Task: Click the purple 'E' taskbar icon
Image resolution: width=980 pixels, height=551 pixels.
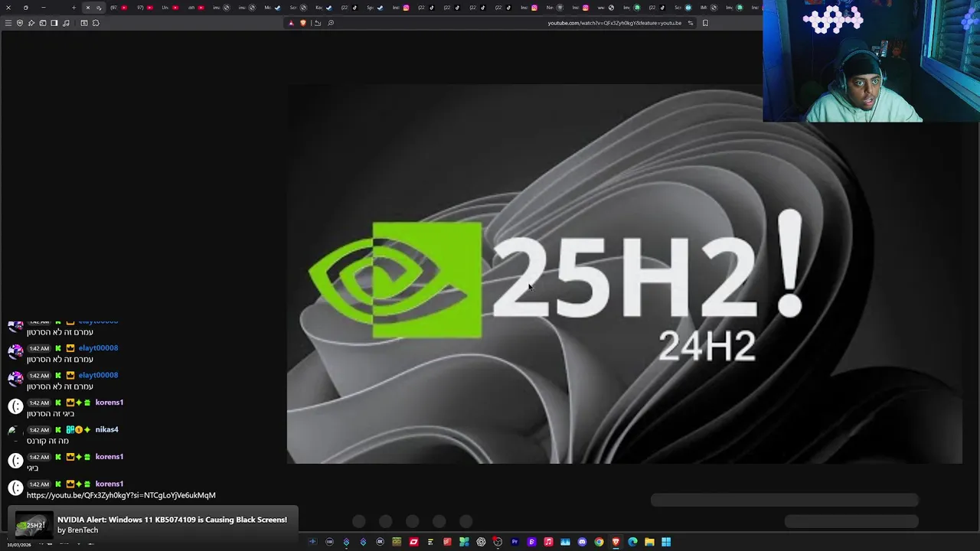Action: pos(532,542)
